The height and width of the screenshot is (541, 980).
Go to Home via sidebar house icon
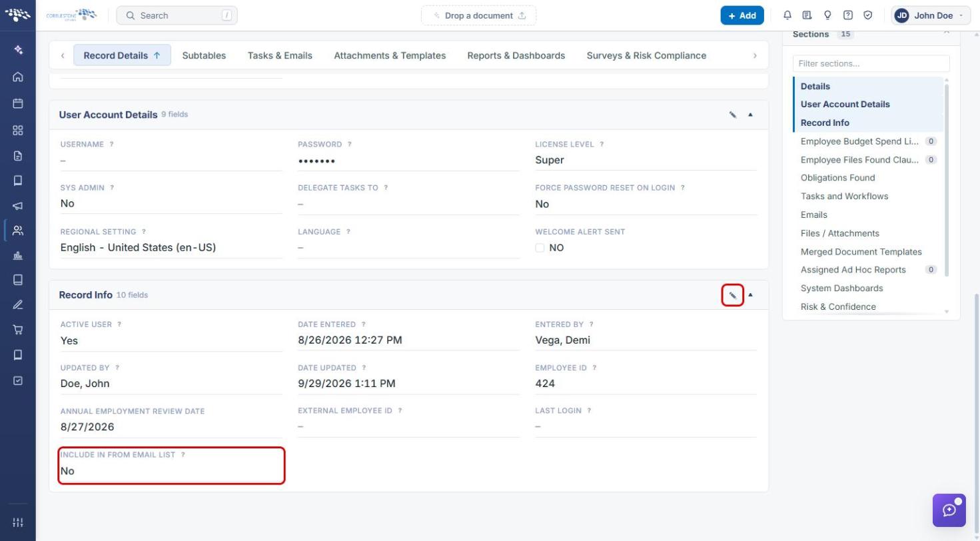[x=18, y=77]
